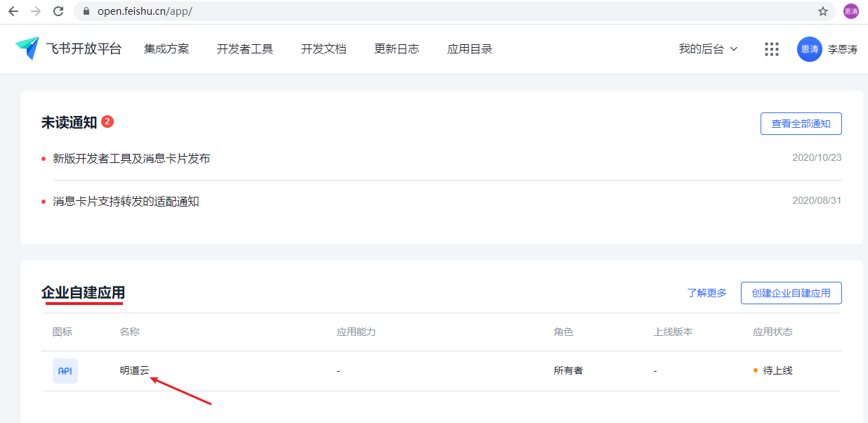Click the address bar URL open.feishu.cn/app/
This screenshot has height=423, width=868.
coord(145,11)
